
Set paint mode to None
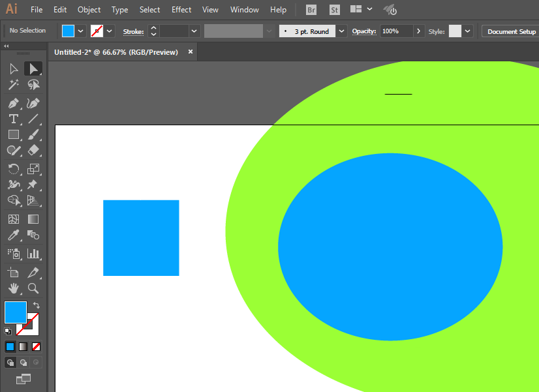pyautogui.click(x=36, y=346)
